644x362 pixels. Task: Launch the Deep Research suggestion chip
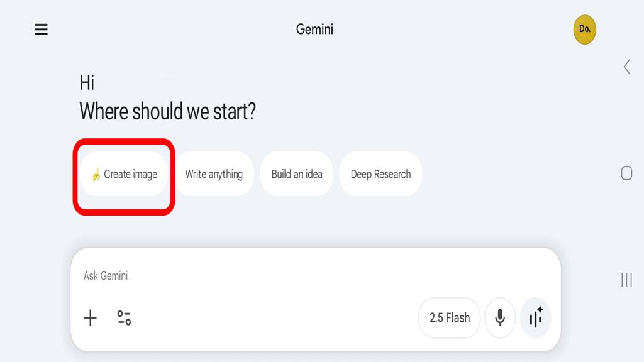point(380,174)
